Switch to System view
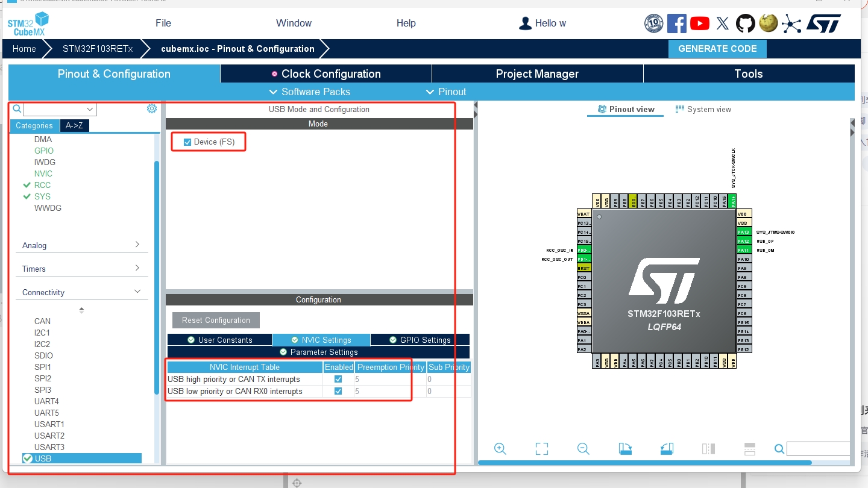Screen dimensions: 868x488 [703, 109]
